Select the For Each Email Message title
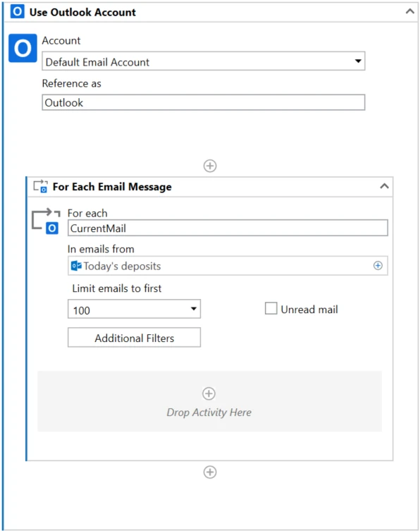The image size is (420, 531). 112,187
